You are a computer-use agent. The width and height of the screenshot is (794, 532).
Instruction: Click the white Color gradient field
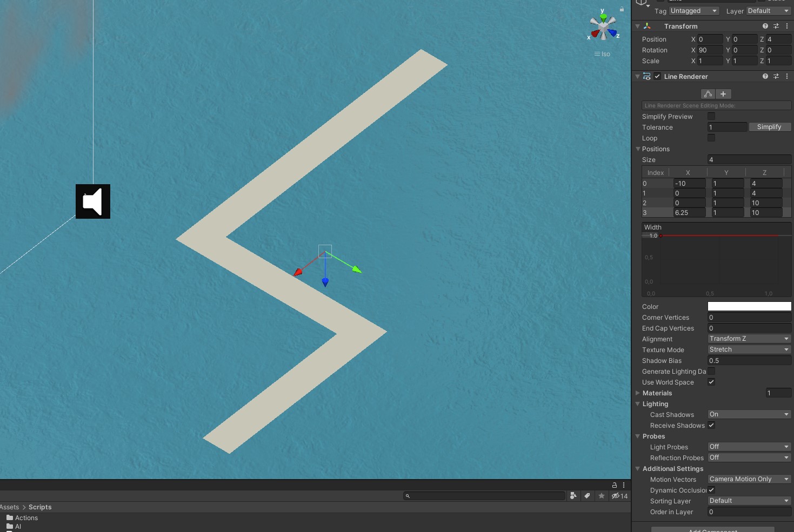click(749, 306)
